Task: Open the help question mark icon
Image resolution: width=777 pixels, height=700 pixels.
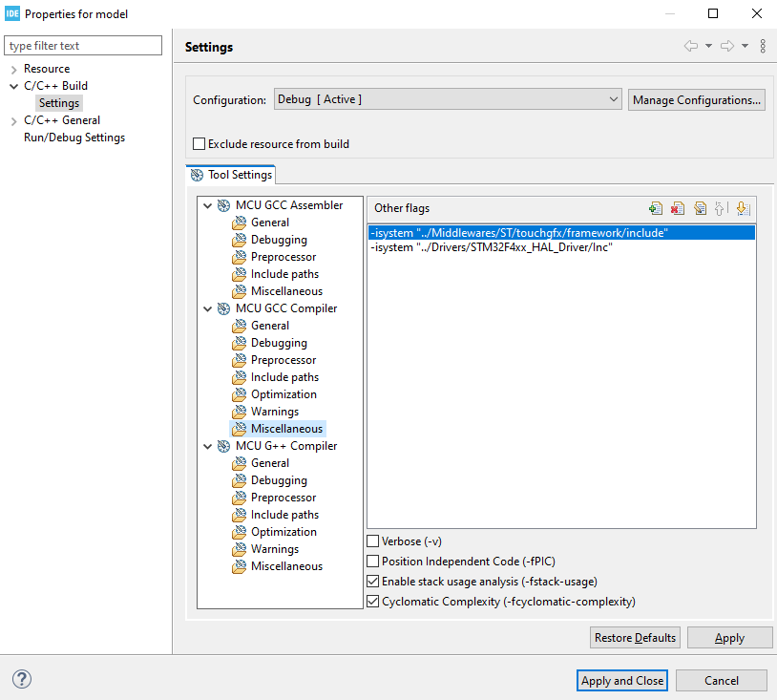Action: 21,679
